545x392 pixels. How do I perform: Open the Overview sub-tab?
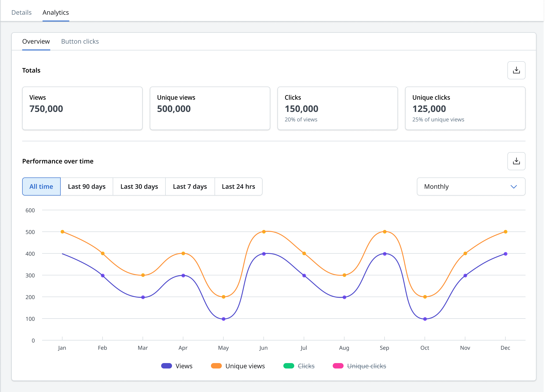(36, 41)
